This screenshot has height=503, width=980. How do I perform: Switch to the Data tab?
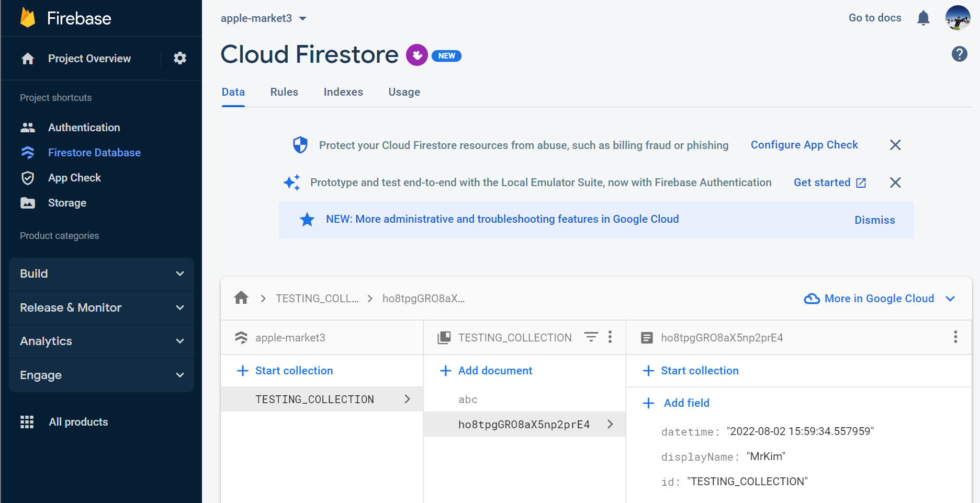coord(233,92)
